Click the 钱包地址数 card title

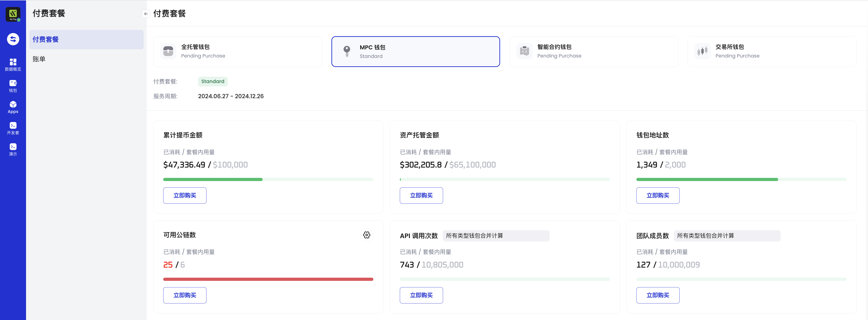point(653,135)
